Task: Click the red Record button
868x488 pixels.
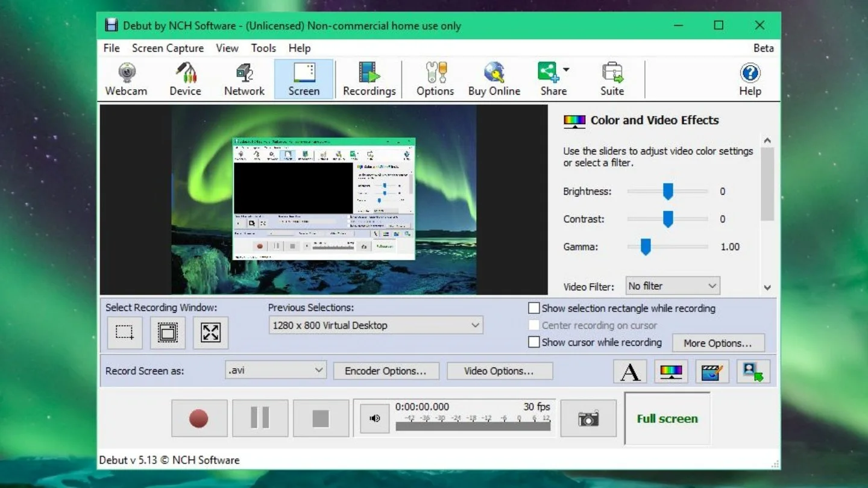Action: pos(199,418)
